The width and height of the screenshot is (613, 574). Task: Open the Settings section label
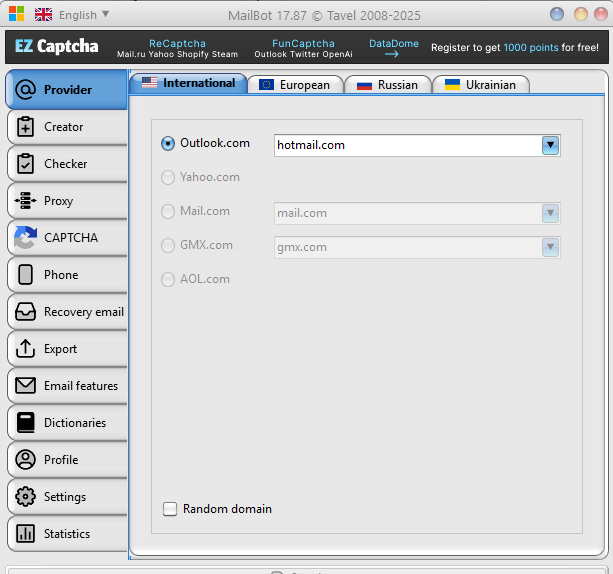[65, 497]
